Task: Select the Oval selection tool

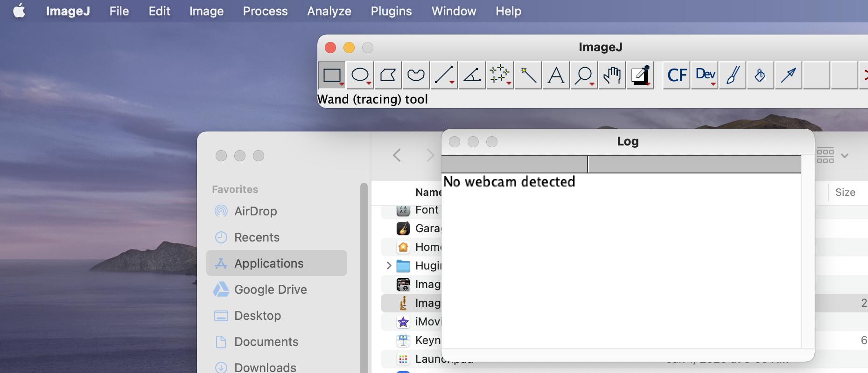Action: 360,75
